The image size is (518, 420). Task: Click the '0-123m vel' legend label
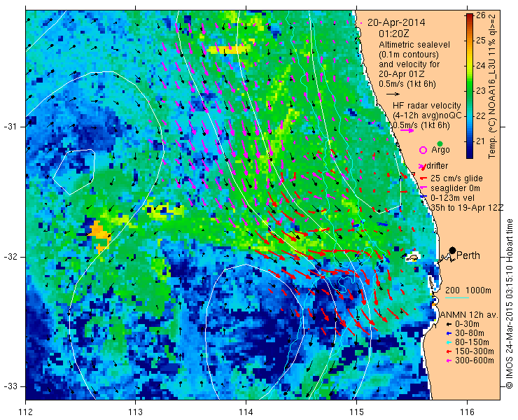453,197
